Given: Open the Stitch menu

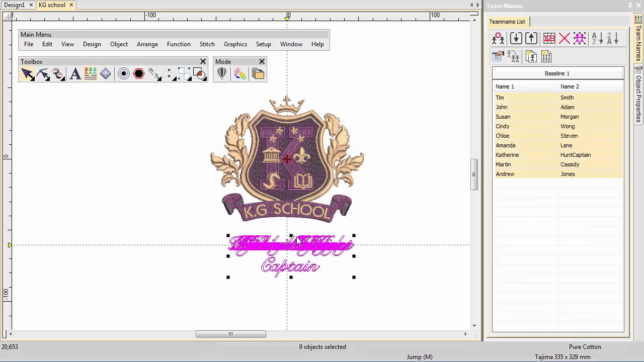Looking at the screenshot, I should point(207,44).
